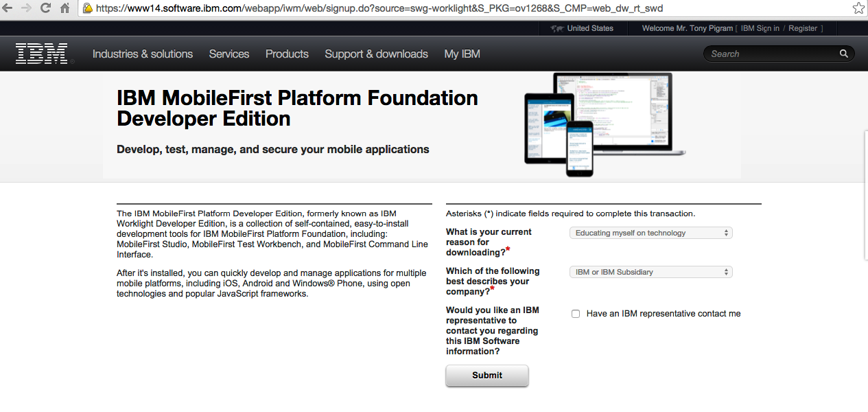Viewport: 868px width, 412px height.
Task: Click paragraph starting 'The IBM MobileFirst Platform Developer Edition'
Action: point(272,234)
